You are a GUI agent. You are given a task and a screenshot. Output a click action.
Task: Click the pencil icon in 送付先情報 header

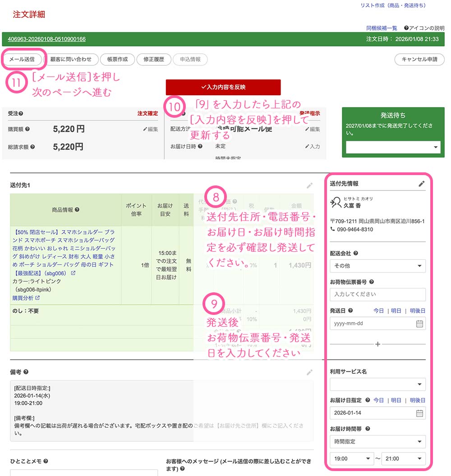point(421,184)
